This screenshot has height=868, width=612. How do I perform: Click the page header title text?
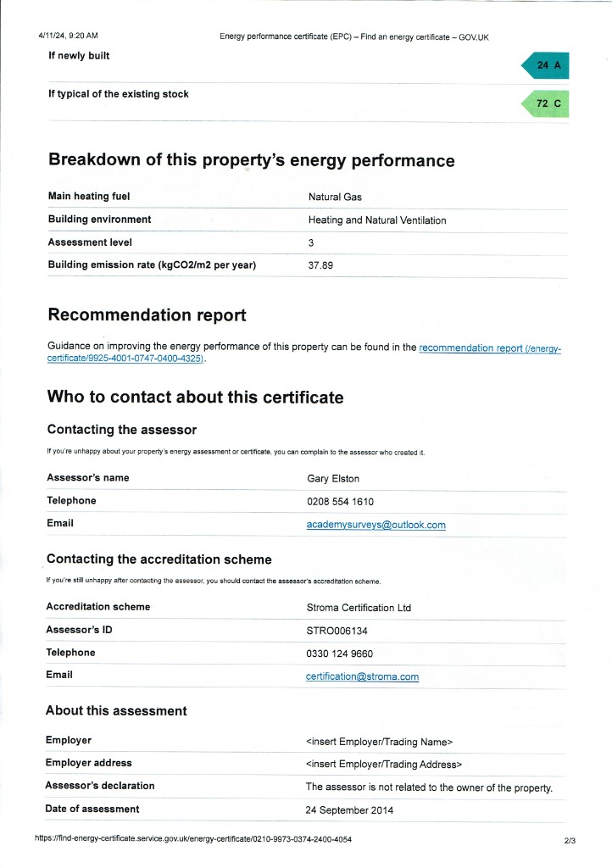click(353, 36)
